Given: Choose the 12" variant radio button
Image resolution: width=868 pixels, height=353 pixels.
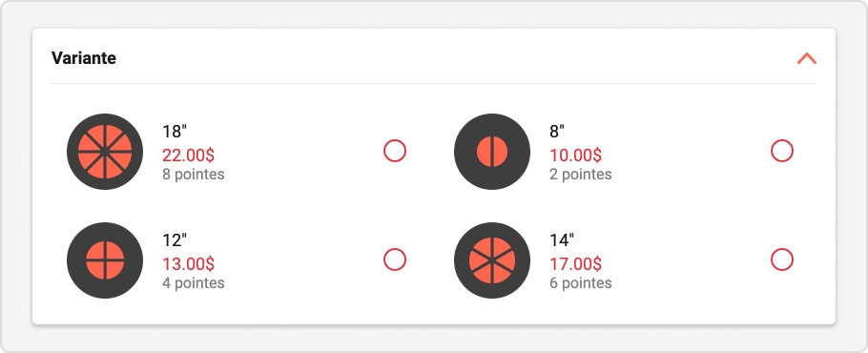Looking at the screenshot, I should click(395, 260).
